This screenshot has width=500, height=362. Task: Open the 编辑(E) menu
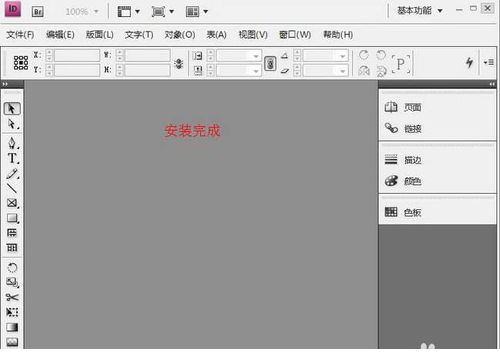coord(60,34)
